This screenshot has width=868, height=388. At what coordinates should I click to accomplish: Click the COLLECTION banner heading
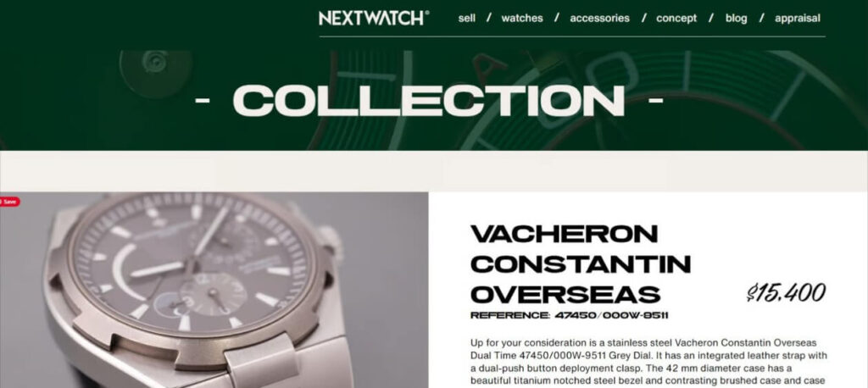click(429, 101)
